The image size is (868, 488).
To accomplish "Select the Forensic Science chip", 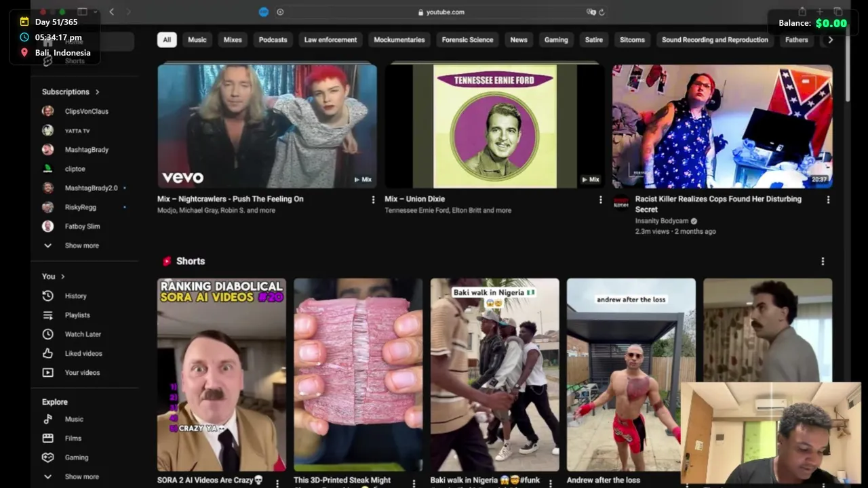I will click(x=468, y=40).
